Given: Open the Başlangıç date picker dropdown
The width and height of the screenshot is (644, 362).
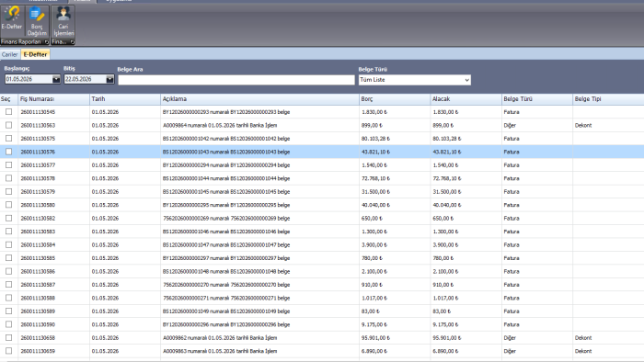Looking at the screenshot, I should click(56, 79).
